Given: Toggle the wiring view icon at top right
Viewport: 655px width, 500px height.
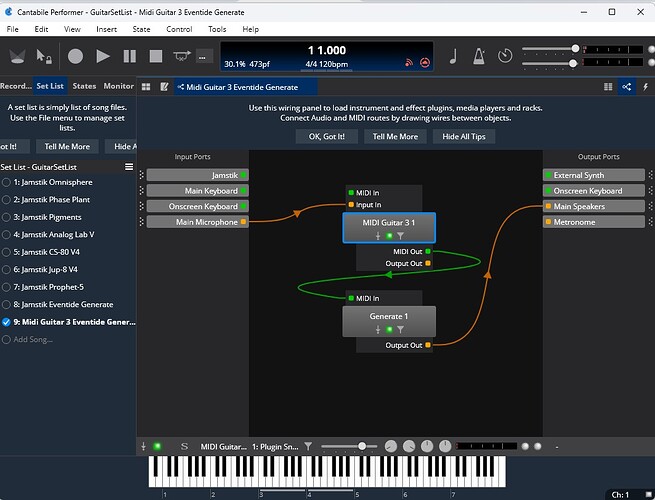Looking at the screenshot, I should (627, 87).
